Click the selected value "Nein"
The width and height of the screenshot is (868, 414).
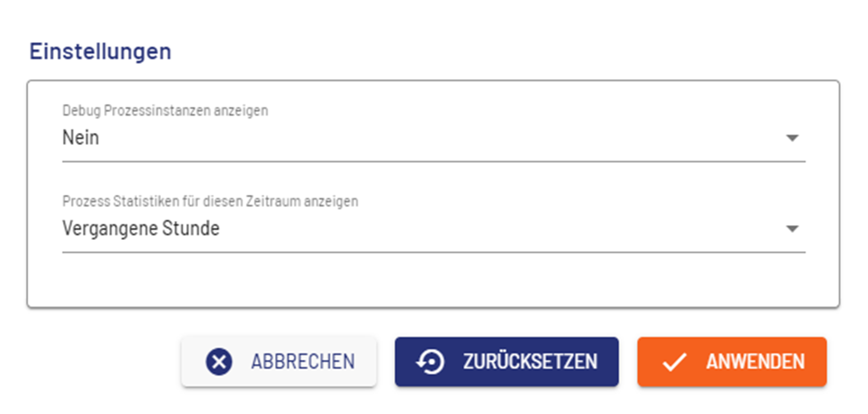[80, 138]
